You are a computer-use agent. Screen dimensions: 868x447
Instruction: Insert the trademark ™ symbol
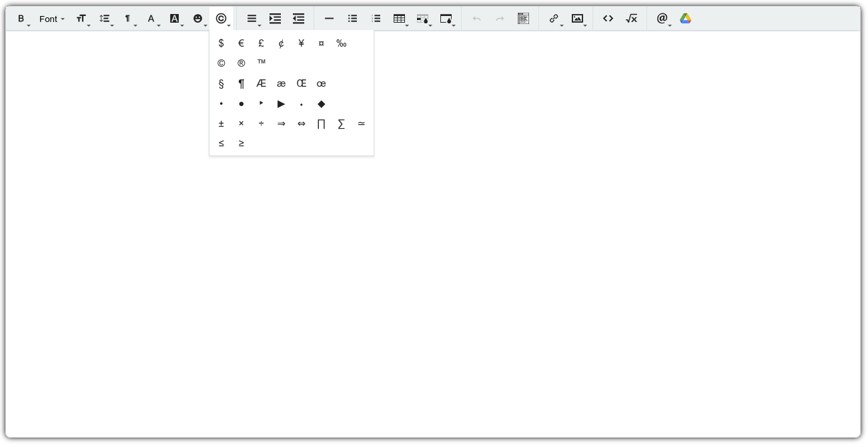point(262,63)
